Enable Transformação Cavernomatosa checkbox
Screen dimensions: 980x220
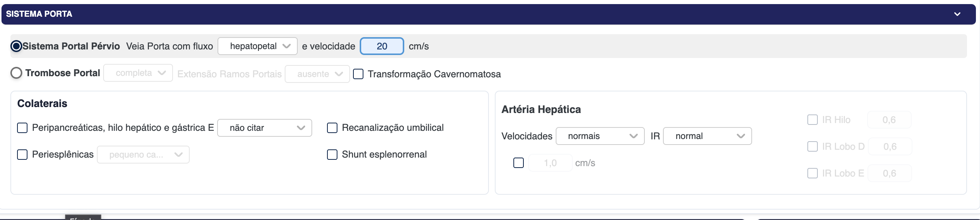[x=358, y=74]
